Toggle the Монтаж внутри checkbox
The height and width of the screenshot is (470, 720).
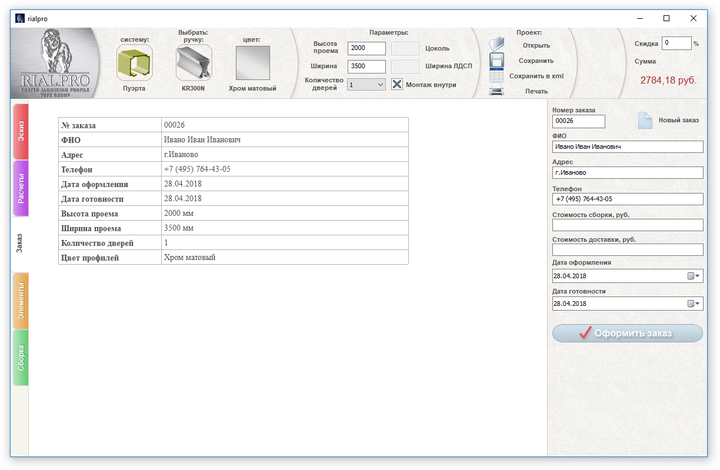pos(396,85)
